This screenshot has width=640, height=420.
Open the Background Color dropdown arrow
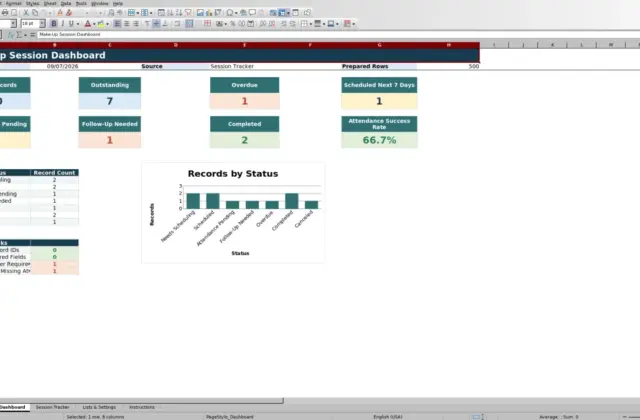click(x=107, y=24)
